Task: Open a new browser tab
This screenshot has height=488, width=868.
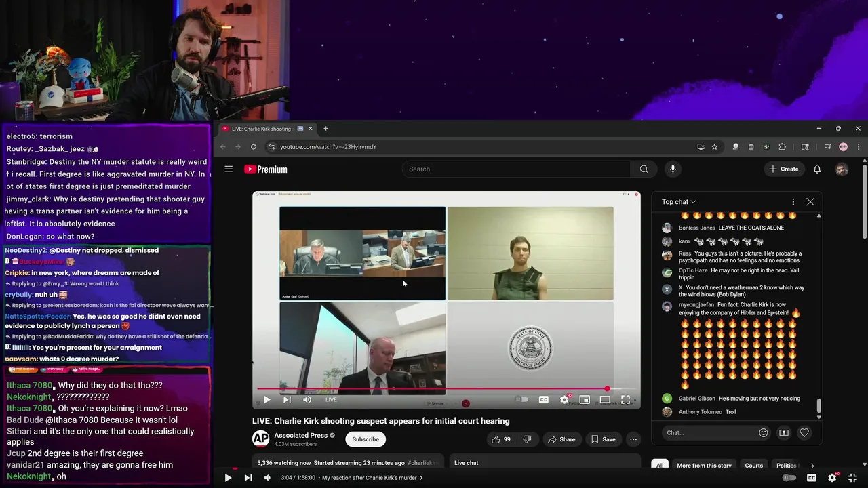Action: point(325,128)
